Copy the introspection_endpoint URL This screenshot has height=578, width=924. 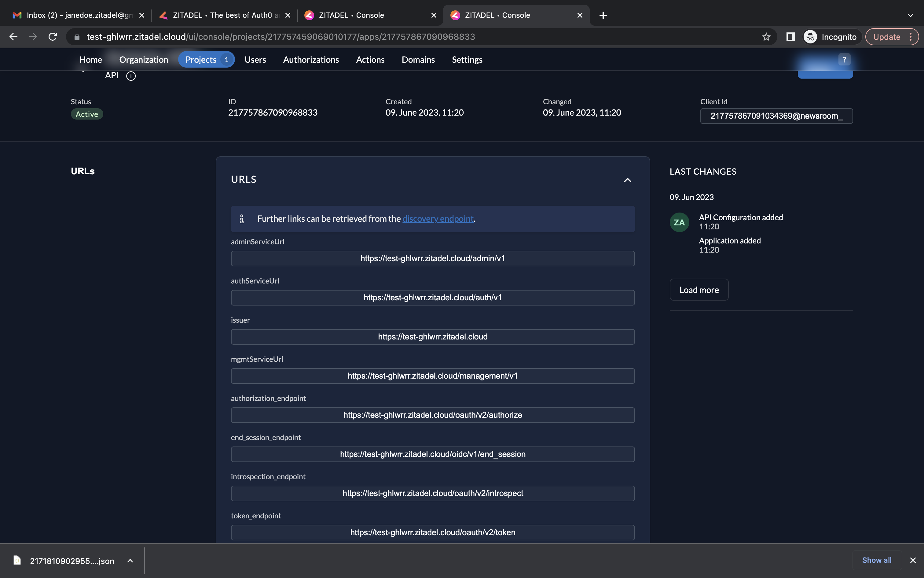[433, 494]
